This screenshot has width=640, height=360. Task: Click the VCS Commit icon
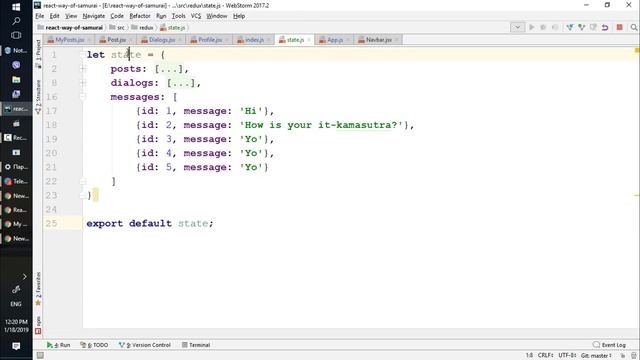582,27
